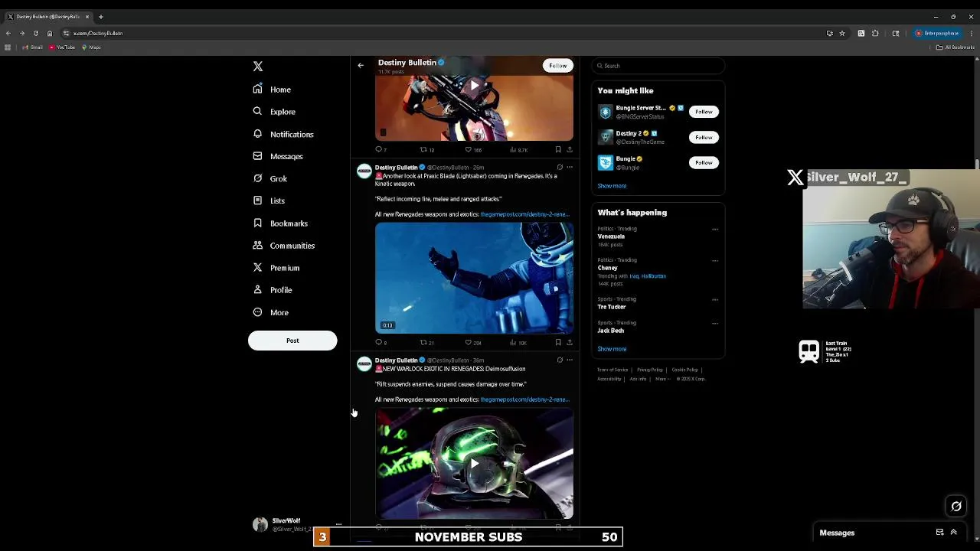Open thegamepost link in Warlock exotic post
980x551 pixels.
click(524, 399)
